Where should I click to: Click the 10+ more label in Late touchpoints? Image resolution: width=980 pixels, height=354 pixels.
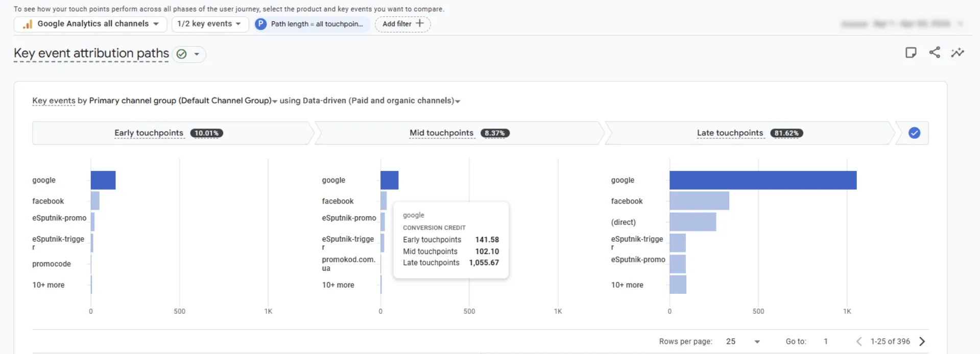627,285
